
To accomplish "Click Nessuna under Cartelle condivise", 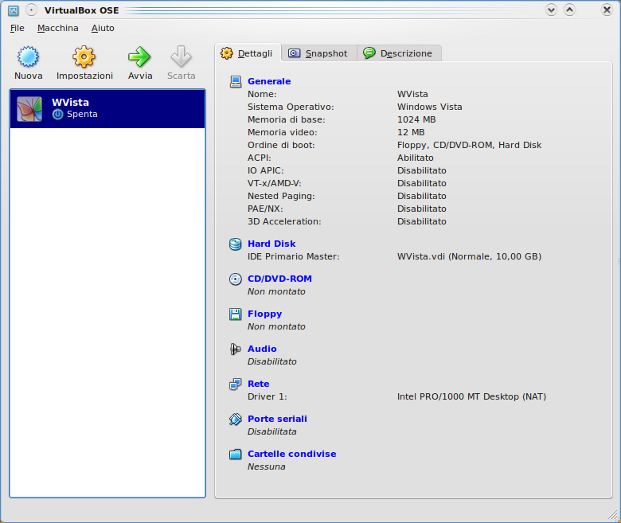I will point(267,467).
